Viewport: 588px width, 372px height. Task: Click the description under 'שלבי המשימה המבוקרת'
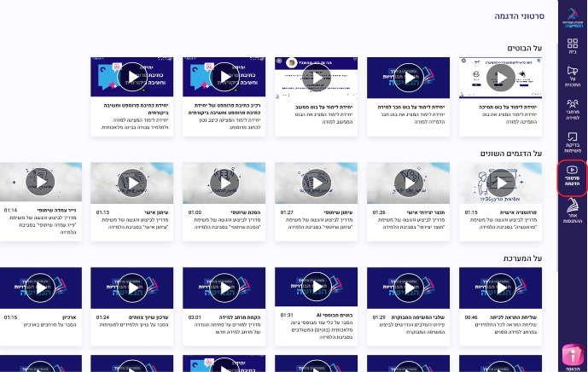[414, 328]
